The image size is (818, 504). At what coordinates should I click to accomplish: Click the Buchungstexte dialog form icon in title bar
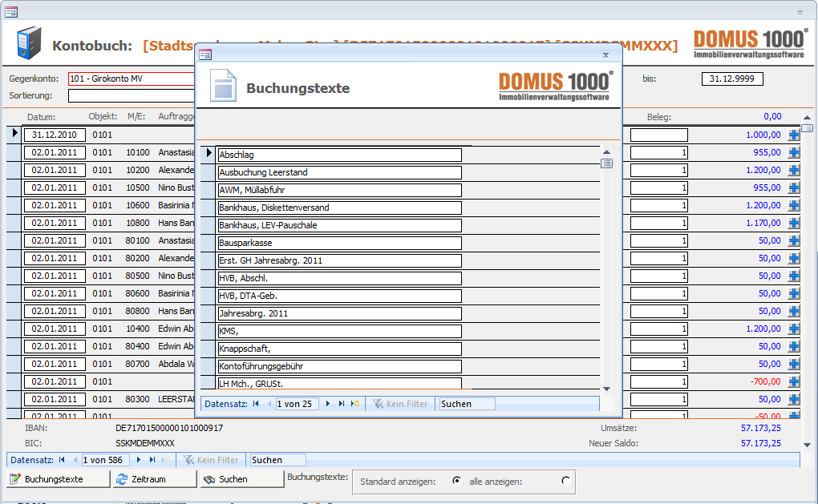[x=205, y=54]
